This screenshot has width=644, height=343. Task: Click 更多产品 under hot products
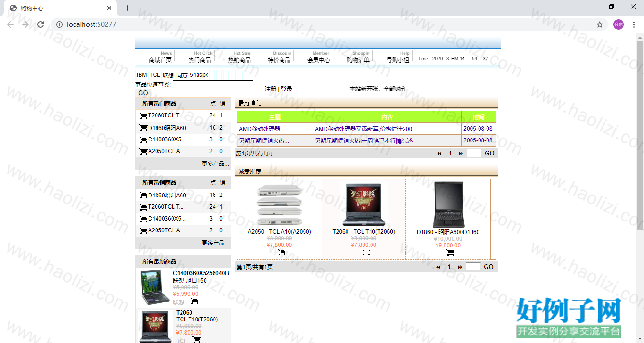click(x=215, y=164)
